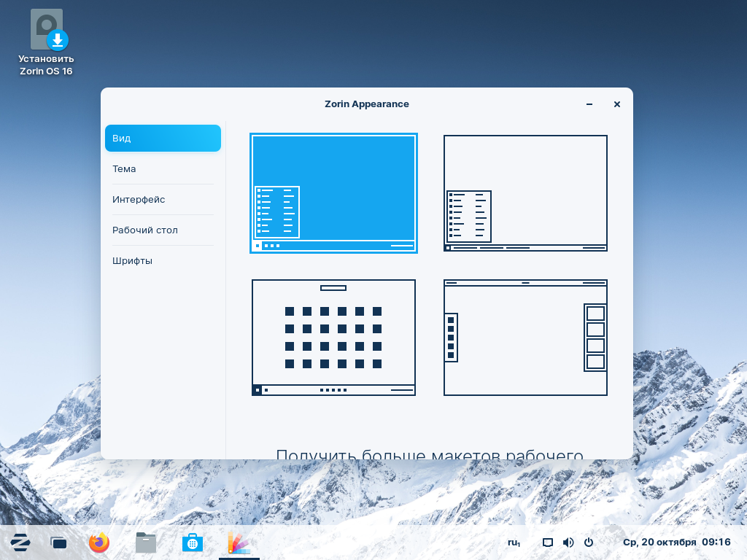Screen dimensions: 747x560
Task: Open the date and clock panel
Action: pyautogui.click(x=676, y=542)
